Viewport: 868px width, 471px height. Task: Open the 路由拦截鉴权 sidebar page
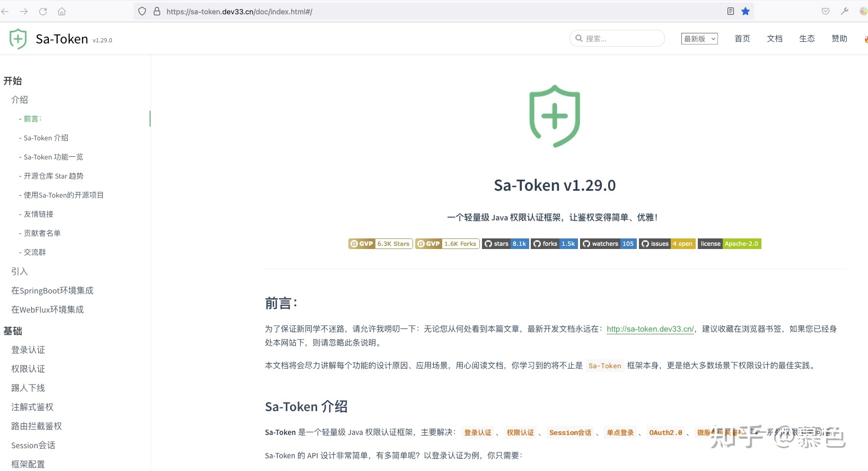tap(37, 426)
